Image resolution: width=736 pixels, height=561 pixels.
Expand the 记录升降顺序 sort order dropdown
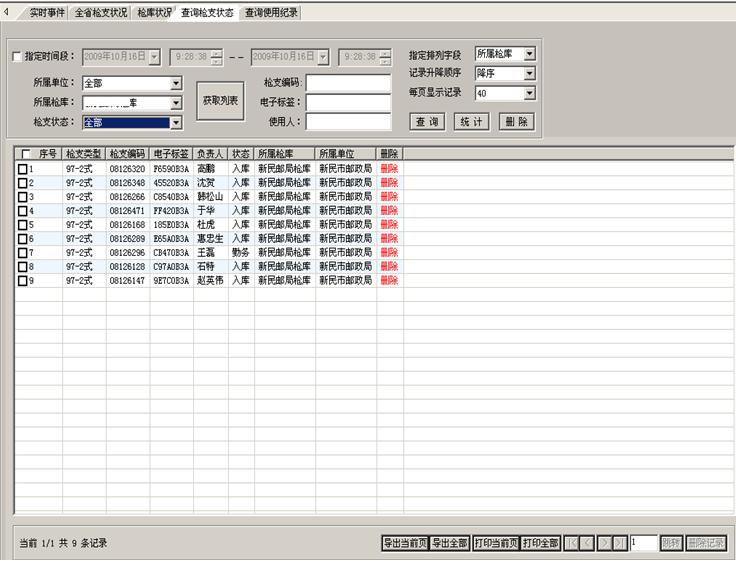pyautogui.click(x=529, y=74)
